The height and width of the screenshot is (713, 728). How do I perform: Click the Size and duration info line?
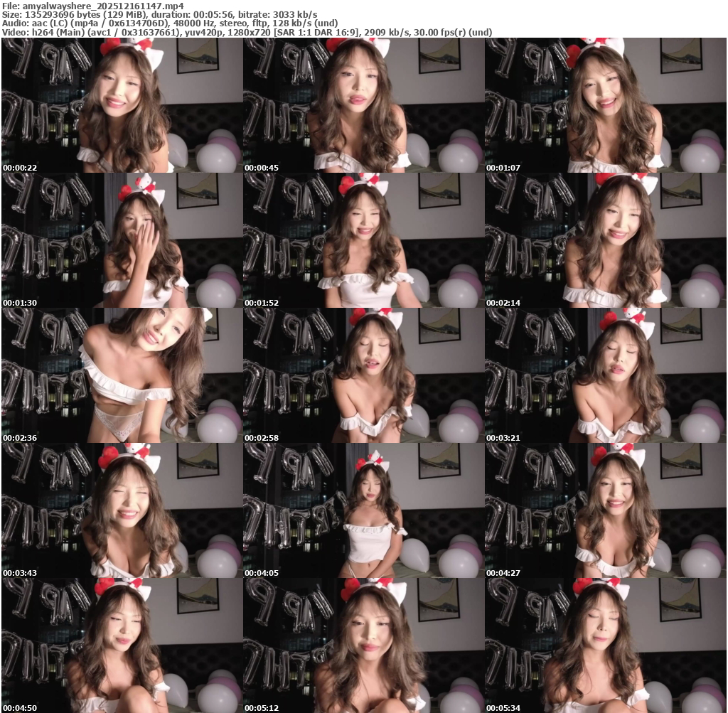tap(159, 14)
